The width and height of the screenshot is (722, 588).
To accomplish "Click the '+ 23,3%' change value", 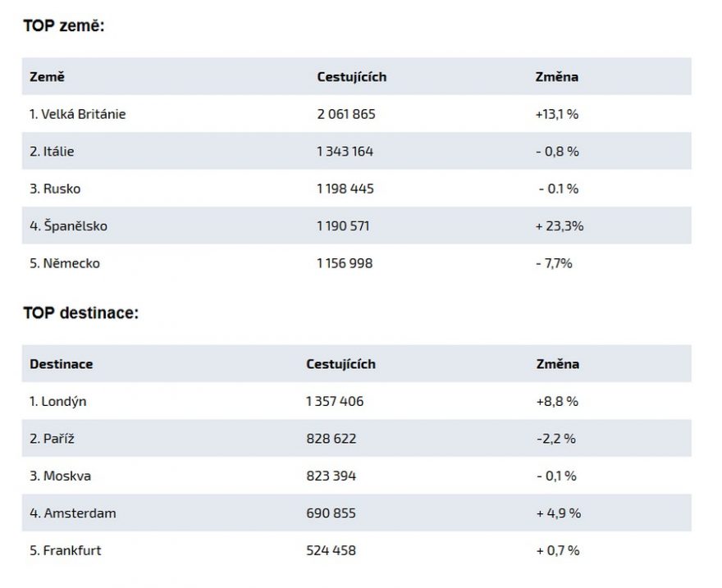I will tap(559, 226).
